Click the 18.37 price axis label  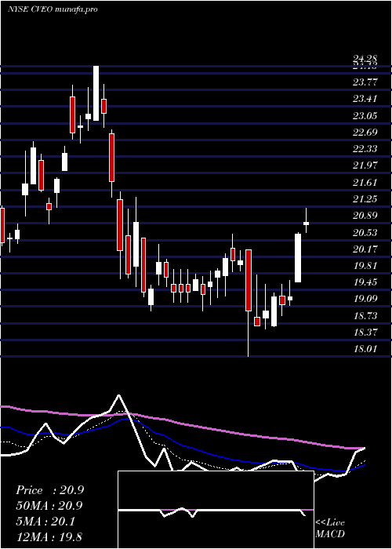tap(365, 332)
